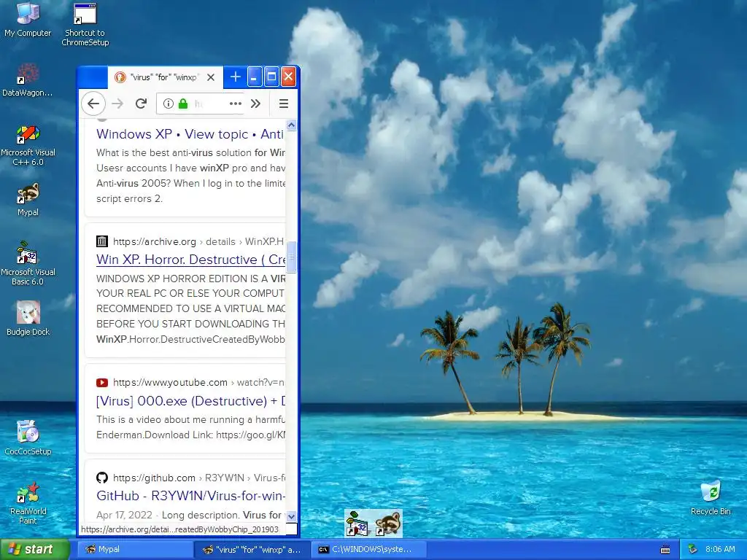
Task: Open RealWorld Paint desktop shortcut
Action: click(28, 503)
